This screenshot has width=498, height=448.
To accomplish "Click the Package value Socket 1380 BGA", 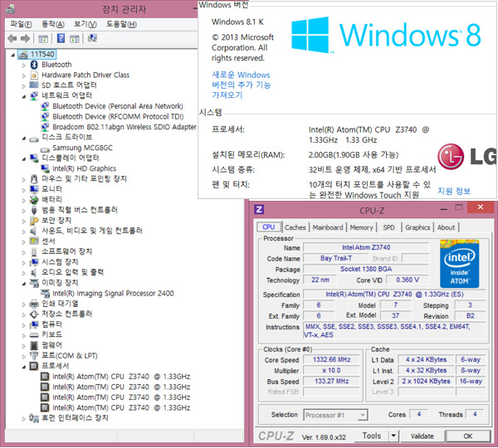I will point(366,269).
